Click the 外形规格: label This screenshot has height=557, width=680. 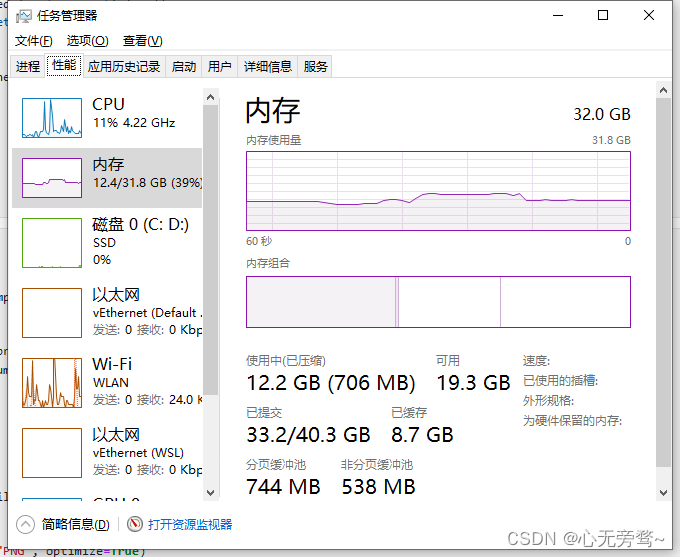pos(548,400)
